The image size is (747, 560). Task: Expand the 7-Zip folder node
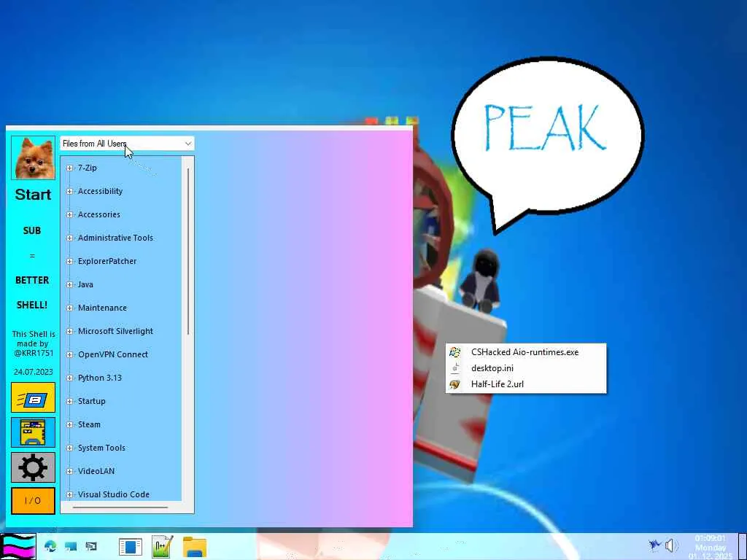[x=69, y=168]
